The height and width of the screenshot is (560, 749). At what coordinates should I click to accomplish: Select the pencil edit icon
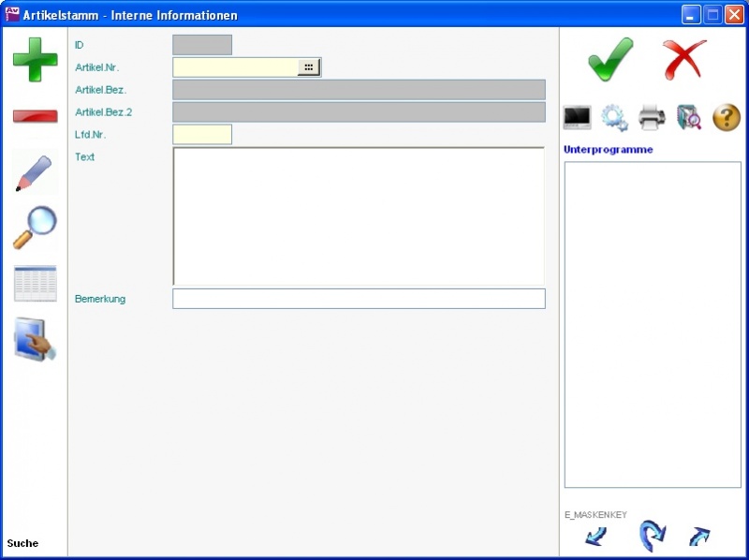click(35, 173)
